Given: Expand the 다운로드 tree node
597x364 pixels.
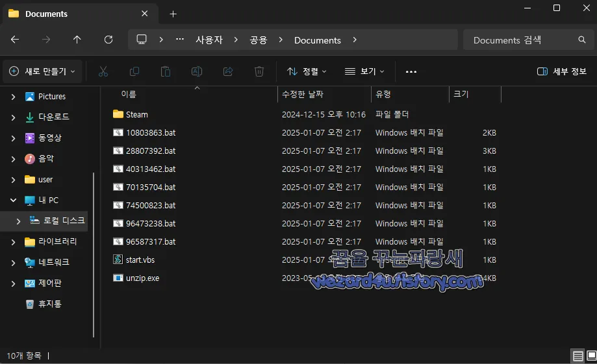Looking at the screenshot, I should coord(14,117).
